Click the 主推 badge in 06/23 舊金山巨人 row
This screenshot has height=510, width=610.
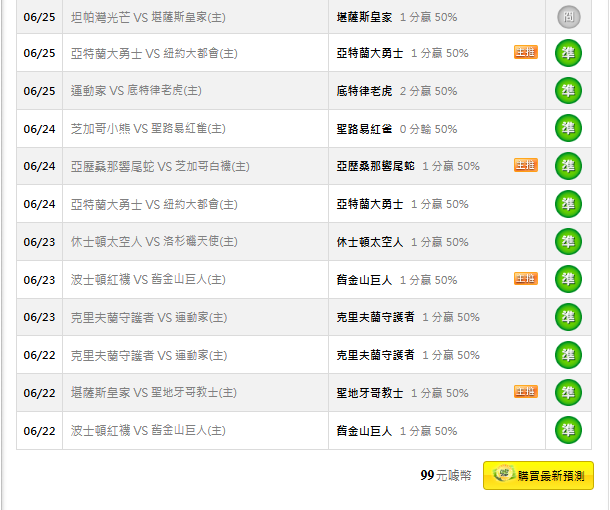tap(526, 279)
